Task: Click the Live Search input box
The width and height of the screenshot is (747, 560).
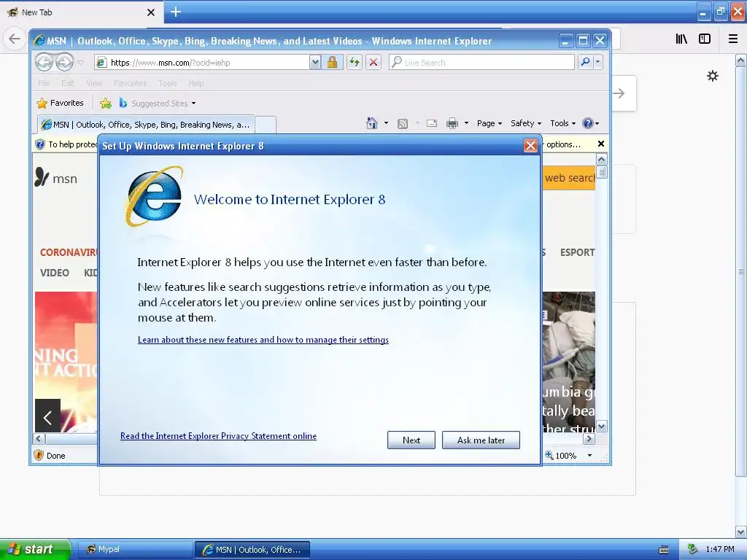Action: point(482,63)
